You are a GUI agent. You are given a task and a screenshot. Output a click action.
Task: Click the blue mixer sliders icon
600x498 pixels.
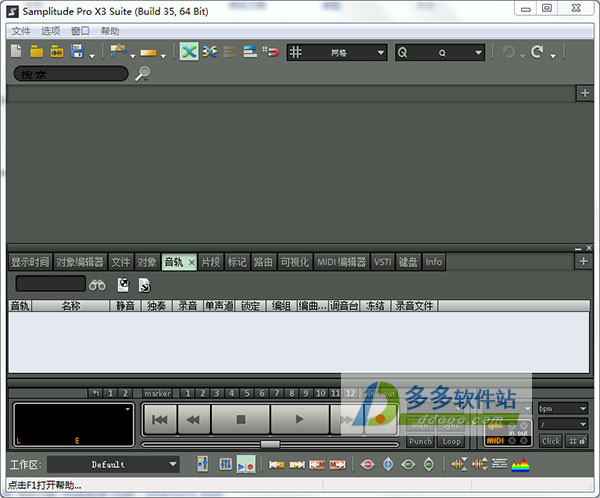225,464
